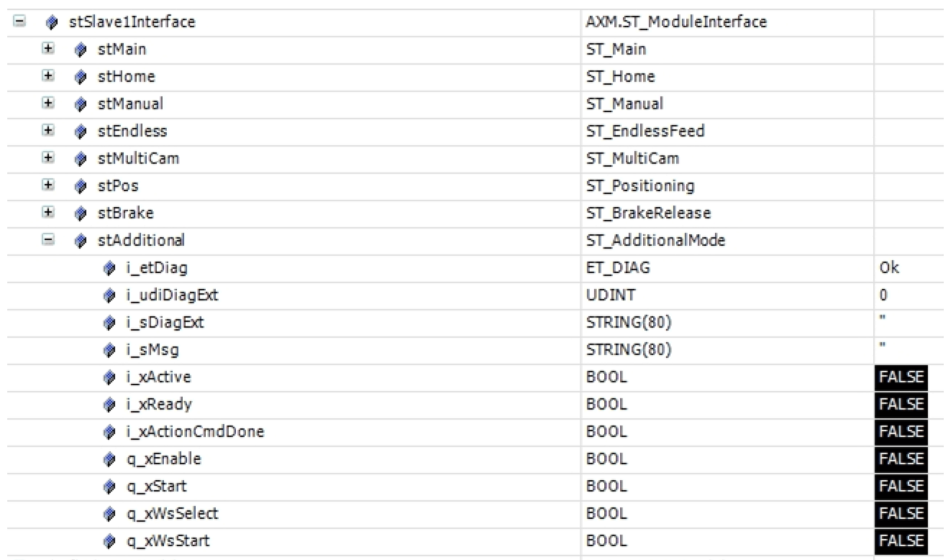Image resolution: width=948 pixels, height=560 pixels.
Task: Click the icon beside stMultiCam
Action: (80, 159)
